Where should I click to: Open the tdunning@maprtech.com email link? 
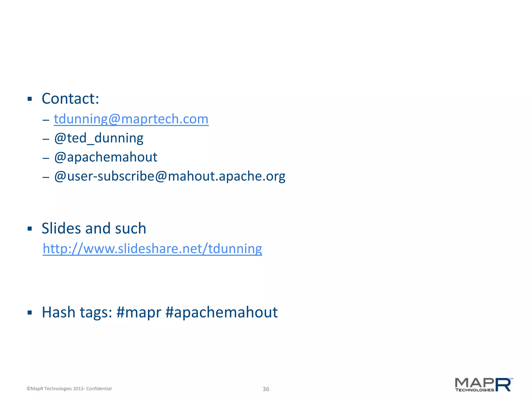[131, 119]
